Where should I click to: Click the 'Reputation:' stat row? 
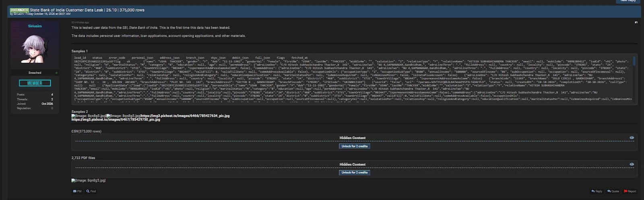[35, 108]
